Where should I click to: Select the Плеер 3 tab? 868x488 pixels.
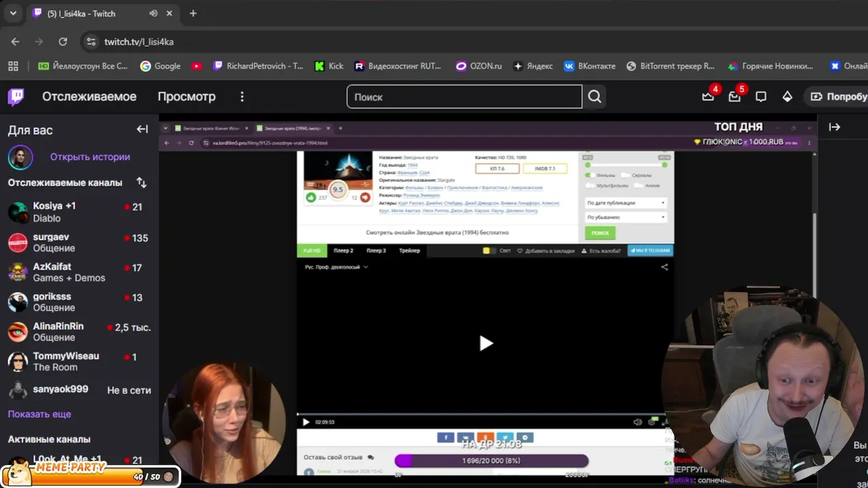tap(376, 251)
